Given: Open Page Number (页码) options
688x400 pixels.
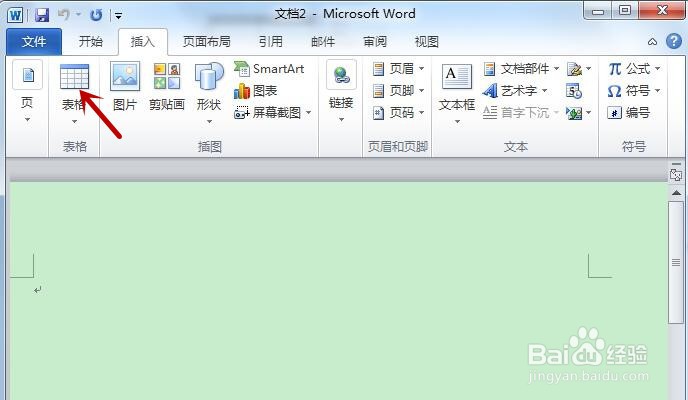Looking at the screenshot, I should coord(398,113).
